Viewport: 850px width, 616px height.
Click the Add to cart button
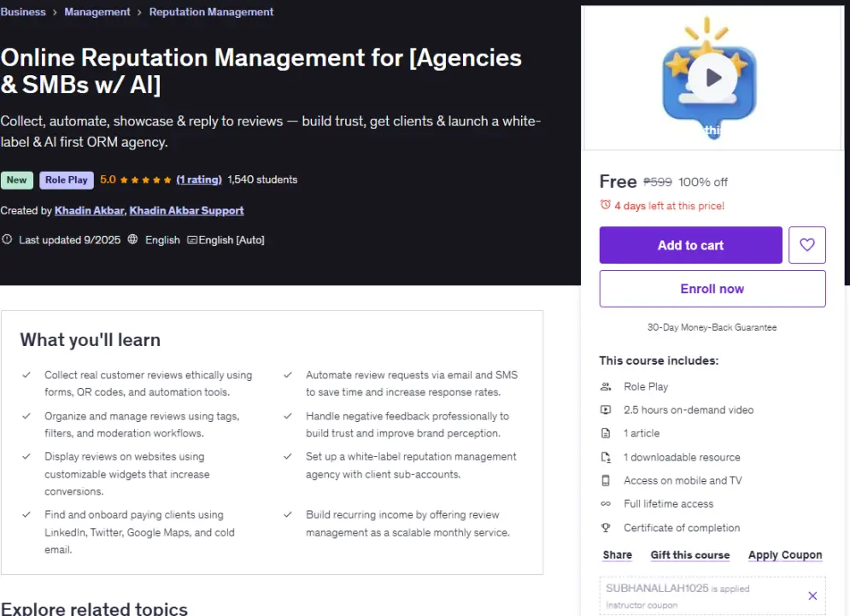coord(690,245)
